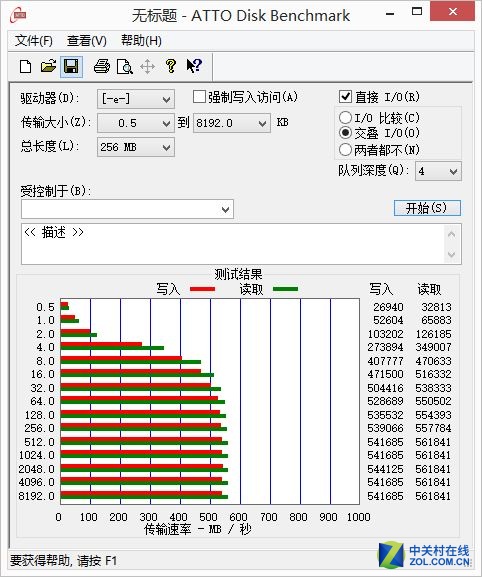Click the 1024.0 row label in chart
Screen dimensions: 482x577
point(36,456)
